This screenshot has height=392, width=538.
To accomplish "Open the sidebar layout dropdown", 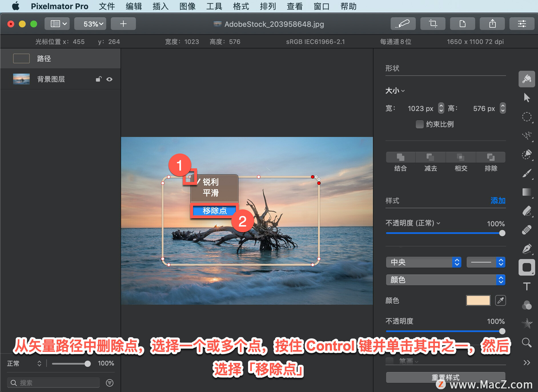I will pyautogui.click(x=57, y=24).
